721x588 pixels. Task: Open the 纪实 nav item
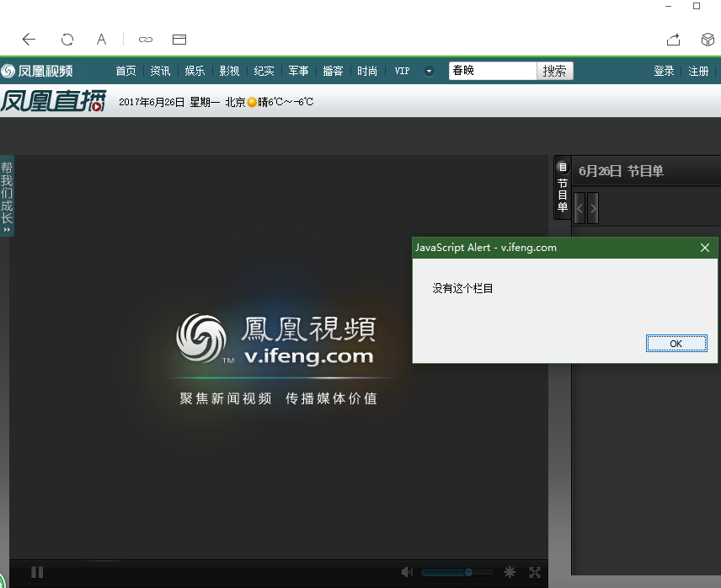coord(264,71)
